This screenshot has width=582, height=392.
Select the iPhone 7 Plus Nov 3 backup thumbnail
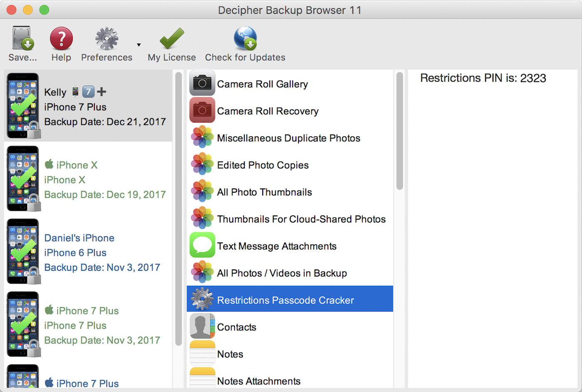click(x=24, y=325)
